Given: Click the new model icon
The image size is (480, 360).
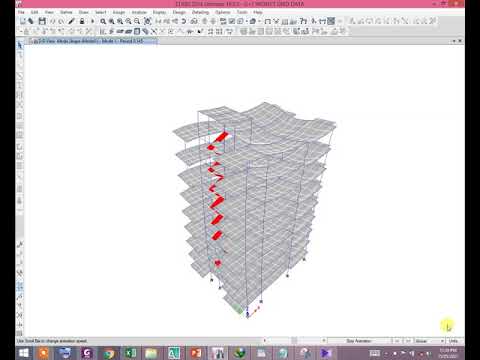Looking at the screenshot, I should (23, 21).
